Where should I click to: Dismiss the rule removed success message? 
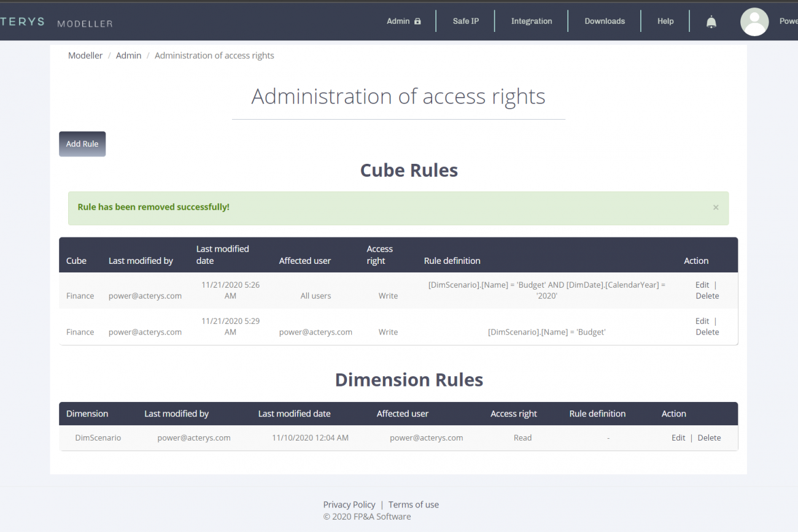(716, 207)
